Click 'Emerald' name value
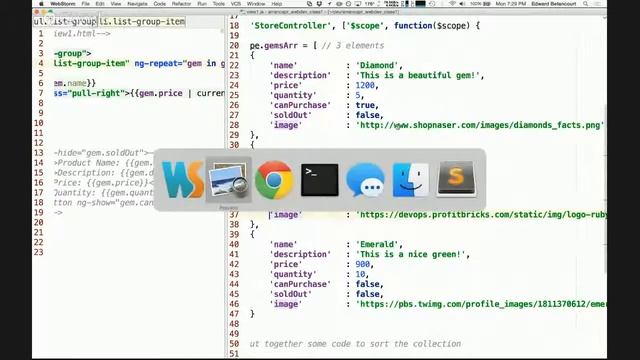 [x=377, y=244]
